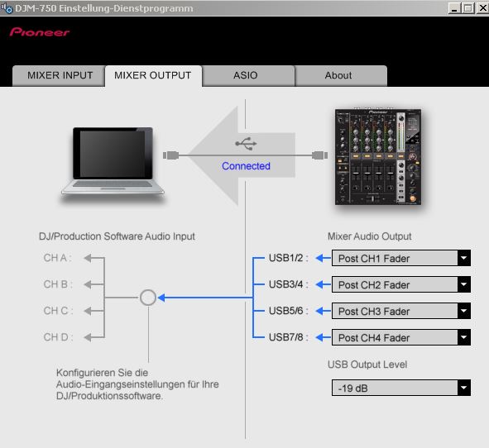489x448 pixels.
Task: Click the blue arrow beside USB7/8
Action: point(323,337)
